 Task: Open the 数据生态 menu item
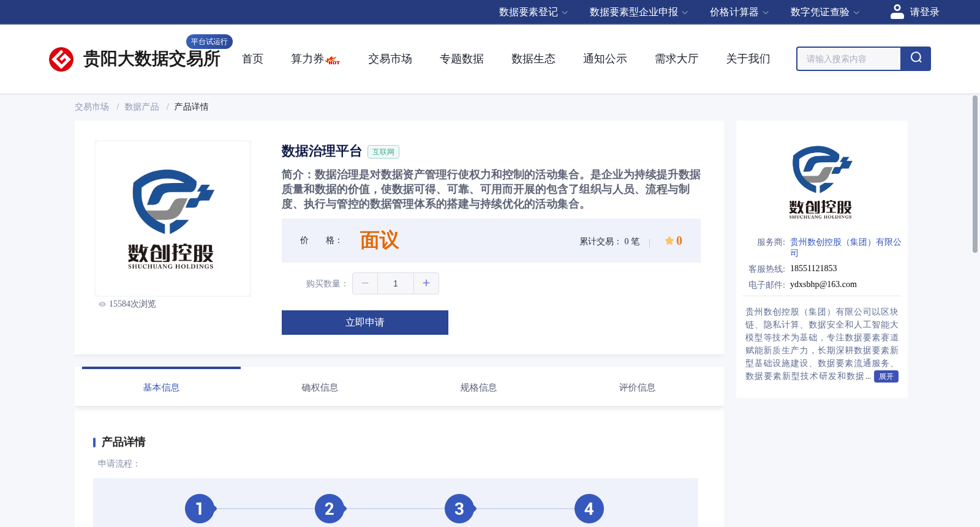tap(533, 59)
